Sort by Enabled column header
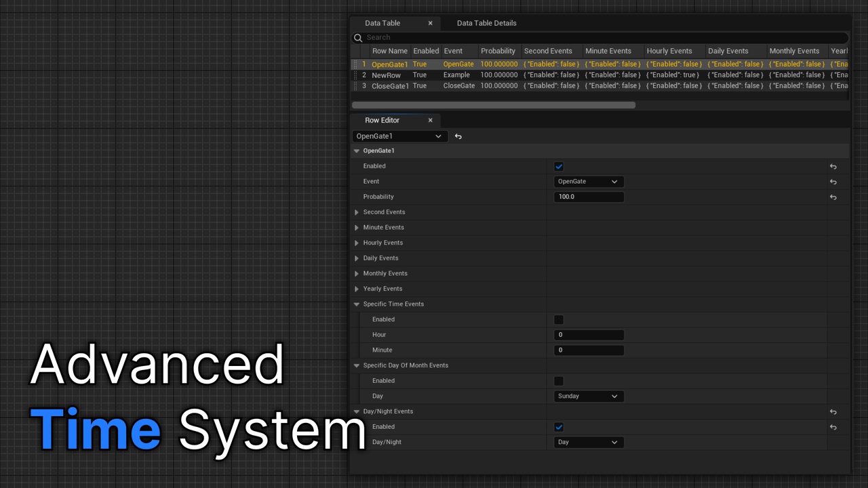 coord(426,51)
